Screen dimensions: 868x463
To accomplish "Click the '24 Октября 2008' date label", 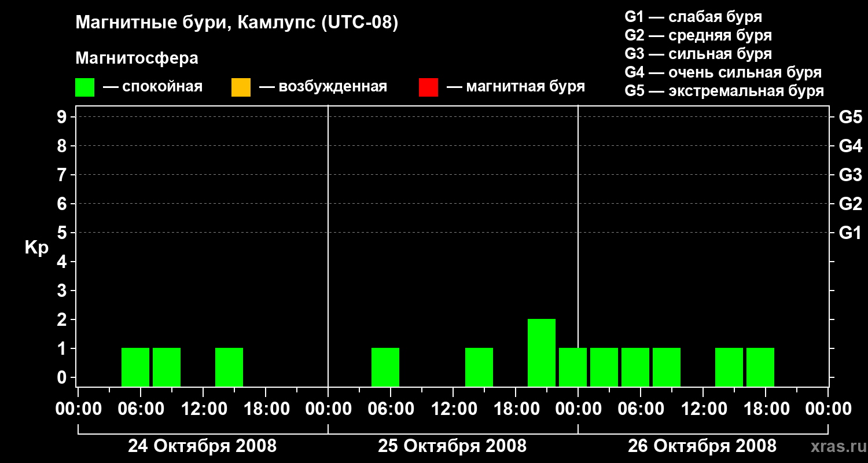I will [x=202, y=446].
